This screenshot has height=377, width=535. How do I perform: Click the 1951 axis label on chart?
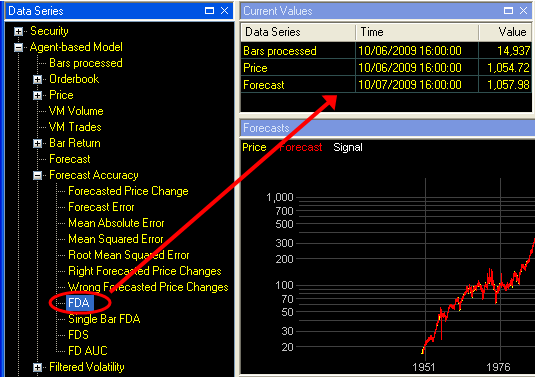pyautogui.click(x=423, y=367)
